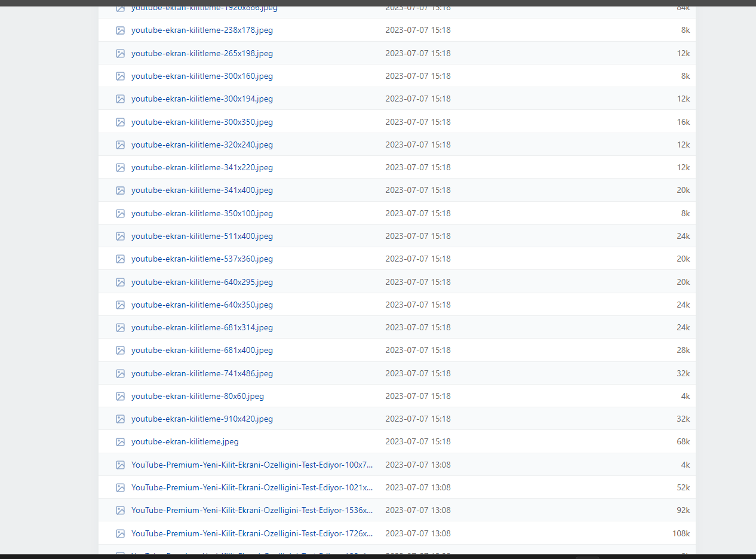The width and height of the screenshot is (756, 559).
Task: Click the 92k file size value
Action: (683, 510)
